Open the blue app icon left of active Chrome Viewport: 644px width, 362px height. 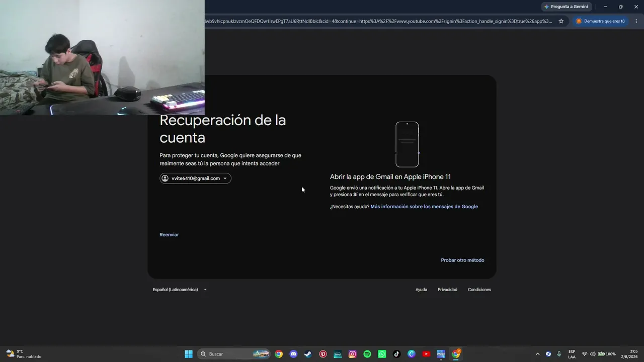[441, 354]
